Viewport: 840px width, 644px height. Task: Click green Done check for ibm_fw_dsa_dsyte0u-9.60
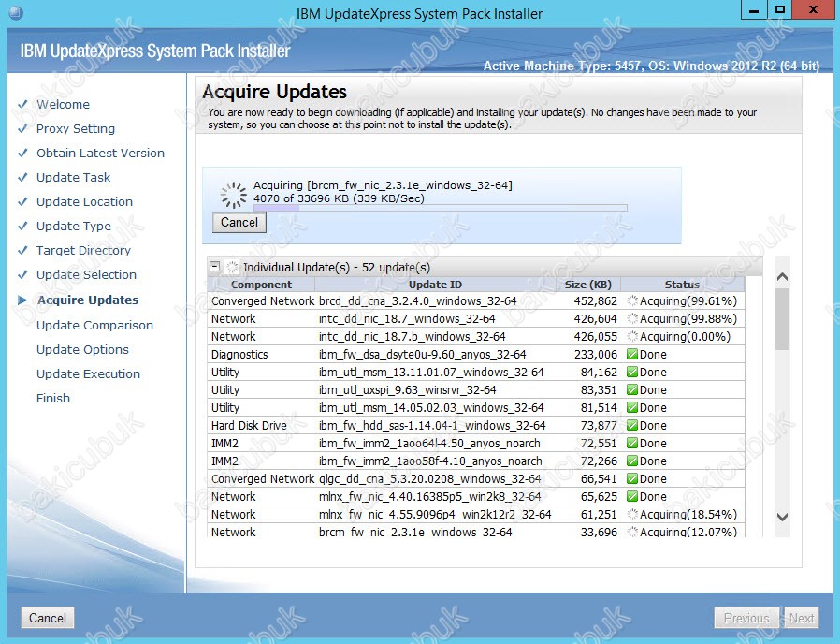(632, 355)
